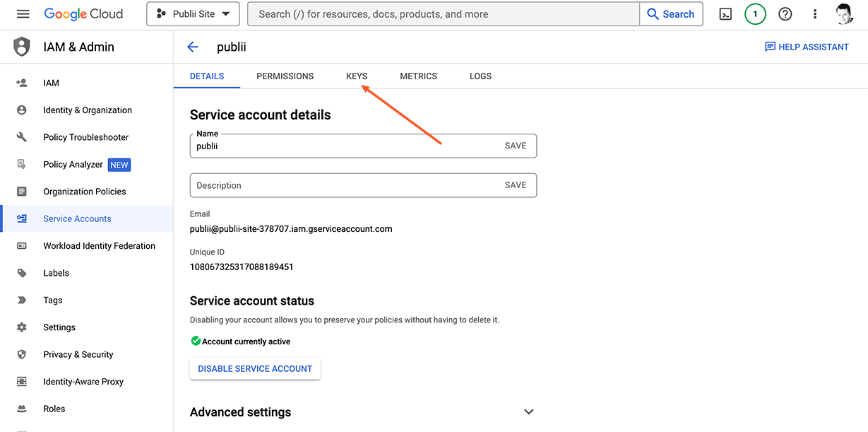Expand the Advanced settings section
The height and width of the screenshot is (432, 868).
[x=528, y=411]
